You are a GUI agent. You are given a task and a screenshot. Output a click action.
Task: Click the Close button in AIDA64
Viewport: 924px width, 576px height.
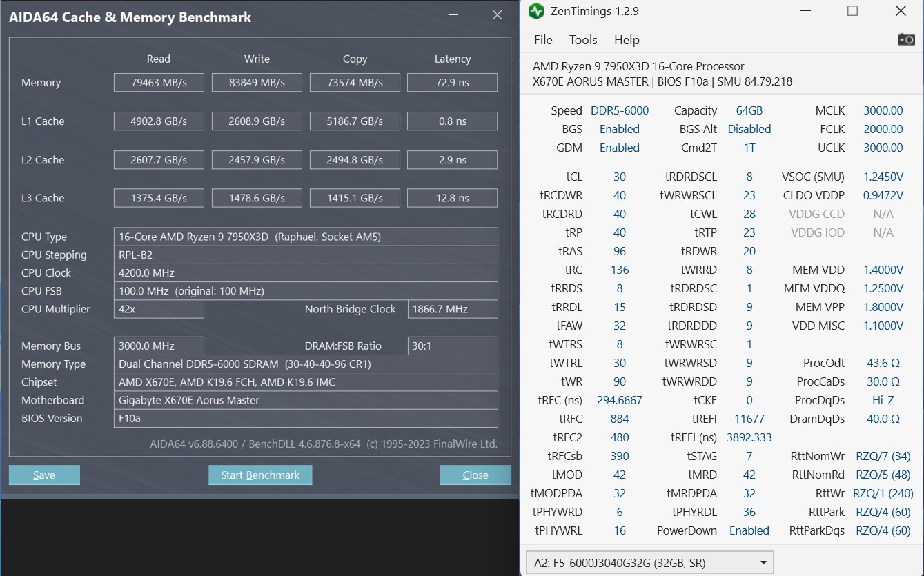[475, 475]
